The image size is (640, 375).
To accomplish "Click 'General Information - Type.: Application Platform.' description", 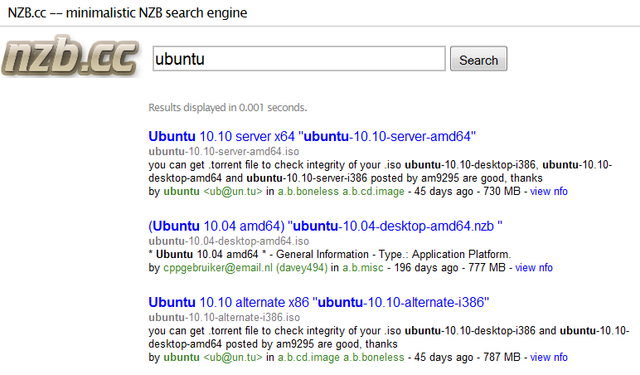I will [393, 255].
